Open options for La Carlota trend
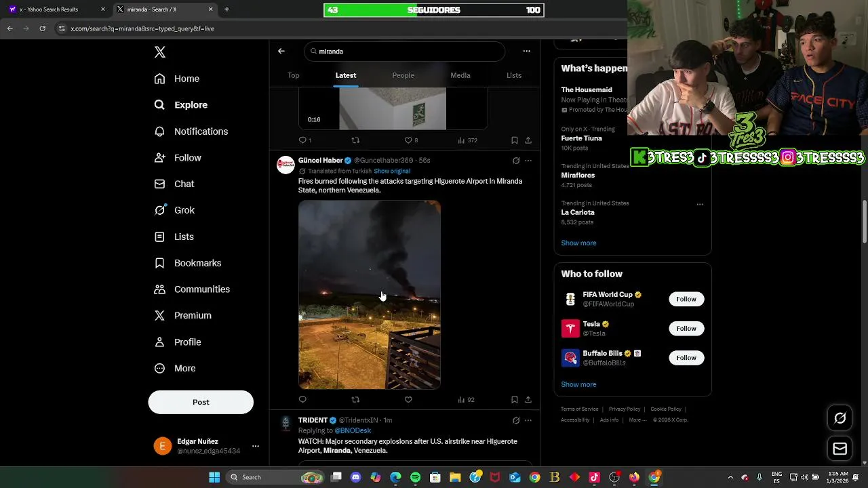 (x=700, y=204)
